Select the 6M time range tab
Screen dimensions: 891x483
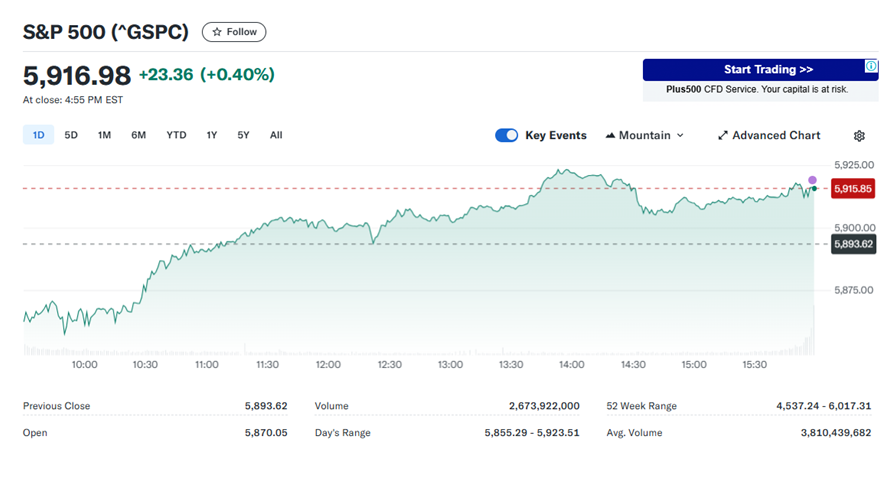139,135
